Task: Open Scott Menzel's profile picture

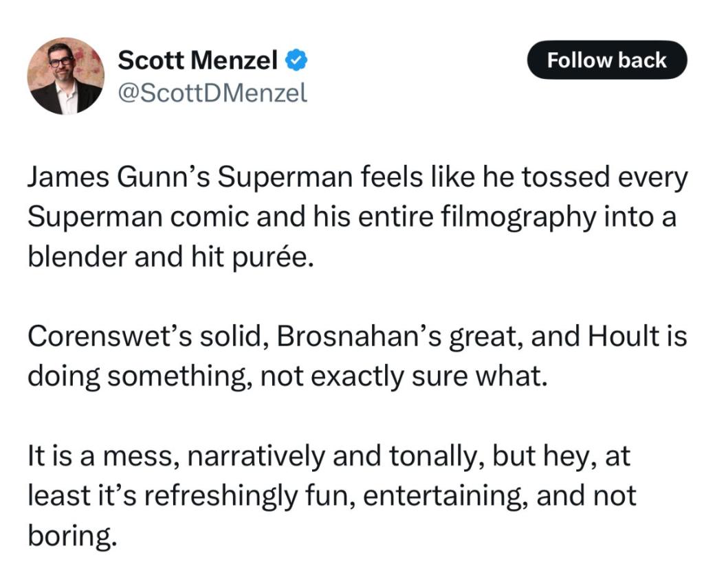Action: tap(65, 76)
